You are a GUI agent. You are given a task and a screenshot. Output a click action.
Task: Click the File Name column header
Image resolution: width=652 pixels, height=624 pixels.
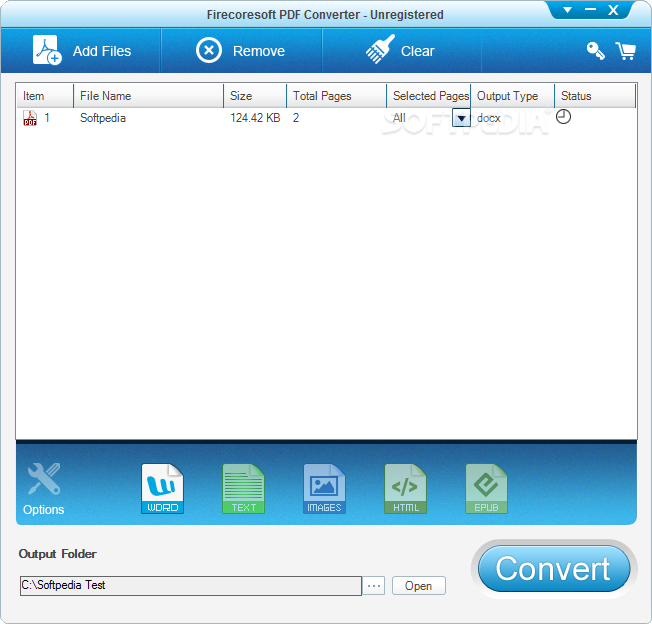point(148,96)
